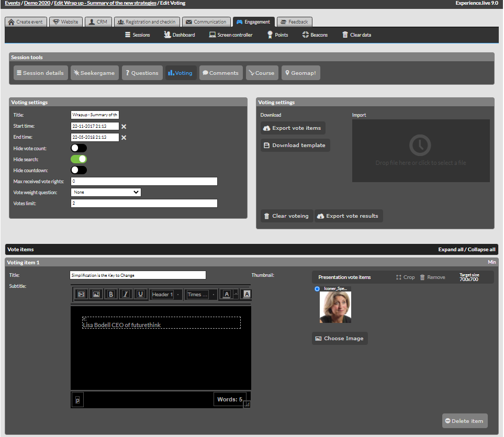Click the Crop thumbnail icon
The width and height of the screenshot is (504, 437).
(405, 277)
